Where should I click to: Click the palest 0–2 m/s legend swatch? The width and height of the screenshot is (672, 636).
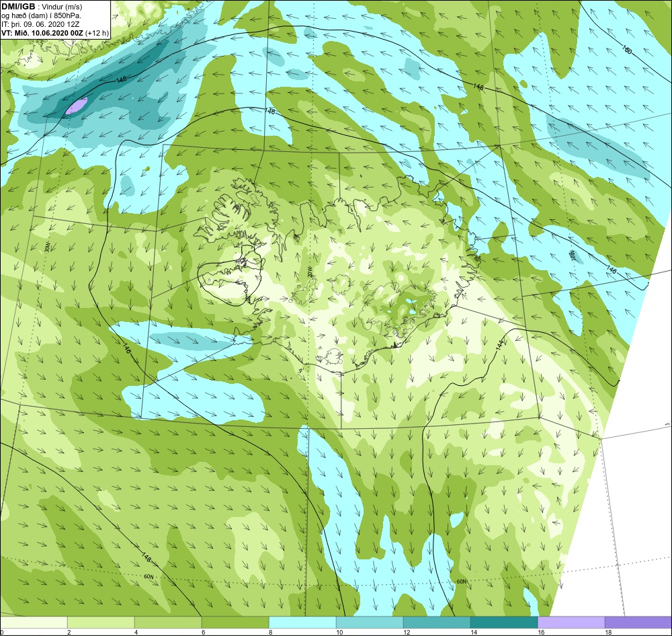[x=34, y=623]
